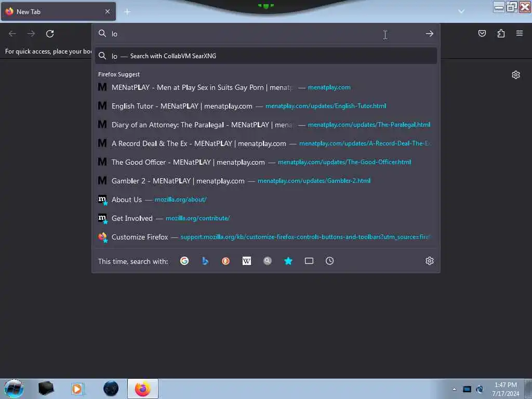The image size is (532, 399).
Task: Open the Customize Firefox support suggestion
Action: tap(266, 237)
